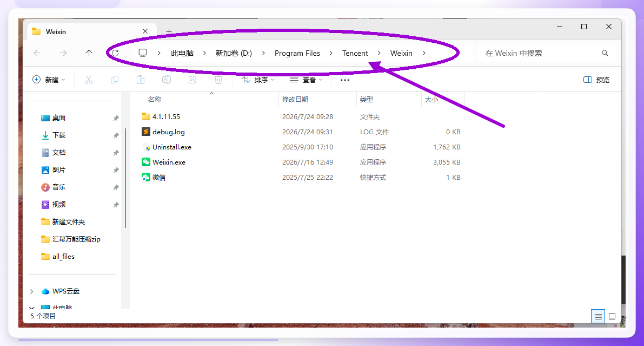Screen dimensions: 644x346
Task: Click the Cut scissors icon
Action: coord(88,80)
